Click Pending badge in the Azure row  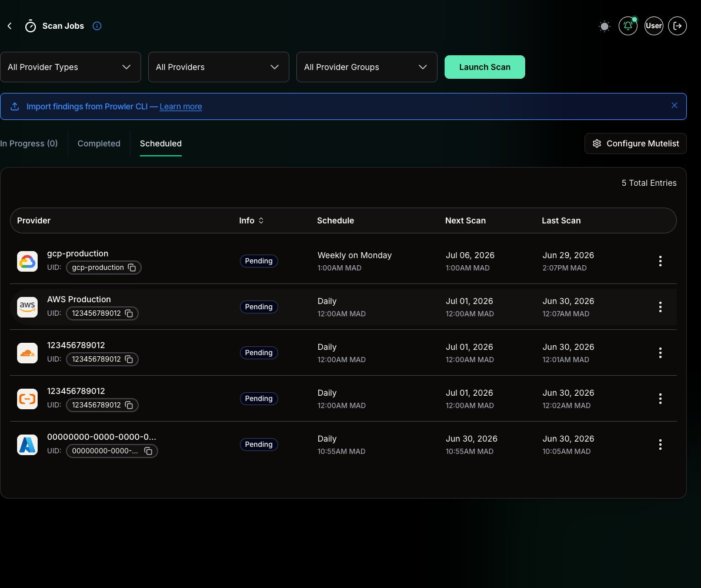tap(259, 445)
